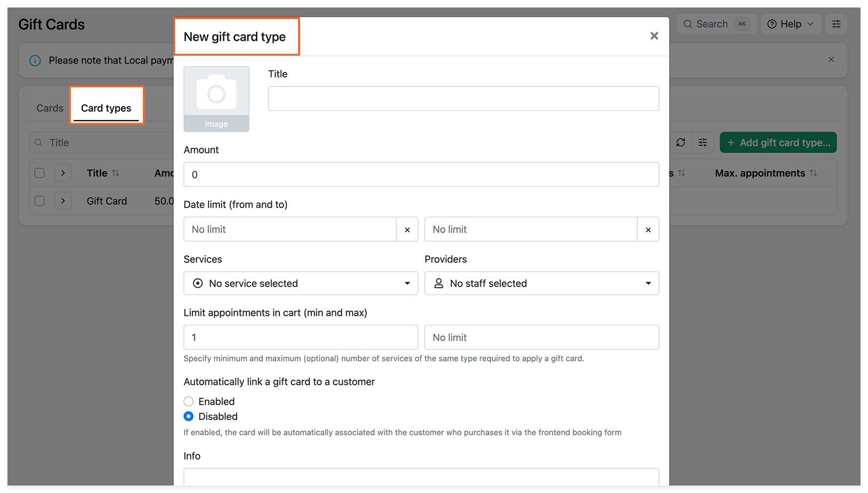Image resolution: width=868 pixels, height=493 pixels.
Task: Toggle the select-all checkbox in table header
Action: coord(39,173)
